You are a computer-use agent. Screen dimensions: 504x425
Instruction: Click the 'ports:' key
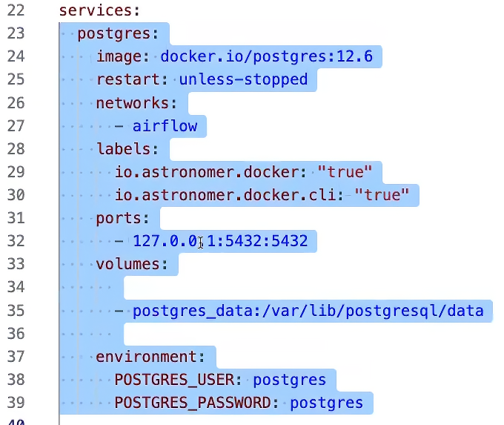click(x=123, y=219)
